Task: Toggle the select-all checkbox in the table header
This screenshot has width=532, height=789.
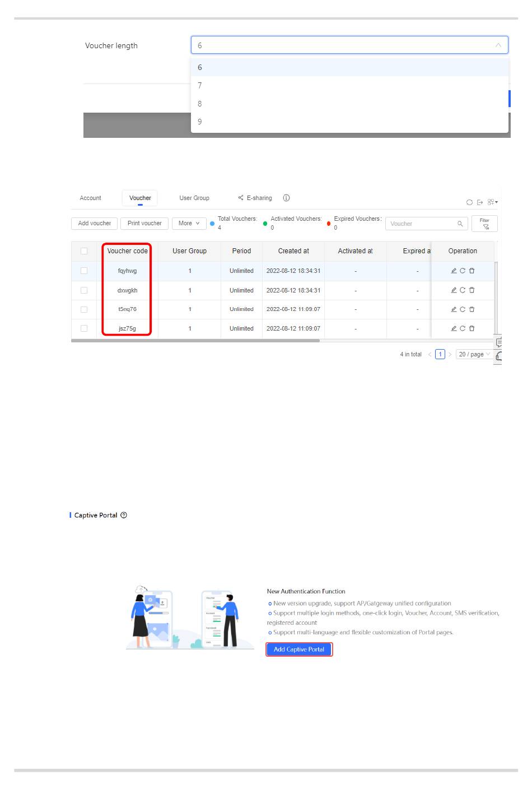Action: coord(84,251)
